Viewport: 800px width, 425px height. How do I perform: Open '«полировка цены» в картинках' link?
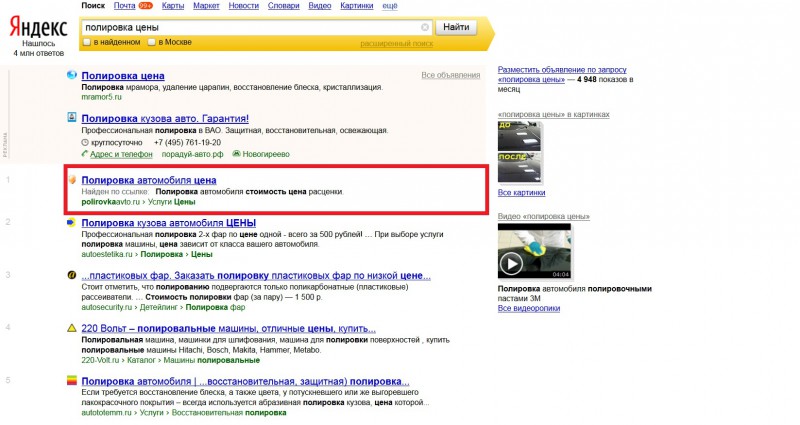554,114
